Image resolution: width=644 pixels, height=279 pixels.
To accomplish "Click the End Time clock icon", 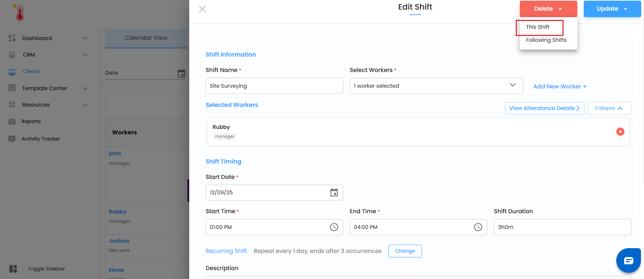I will coord(478,227).
